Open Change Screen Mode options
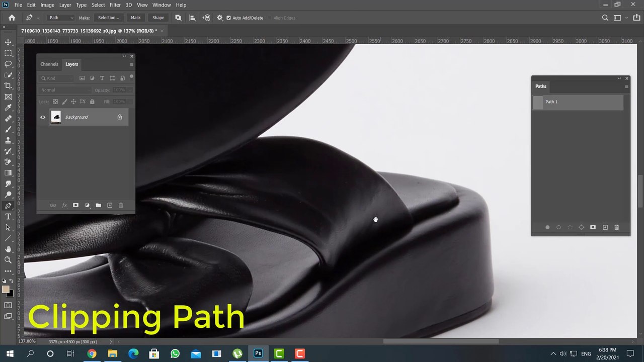644x362 pixels. [8, 316]
